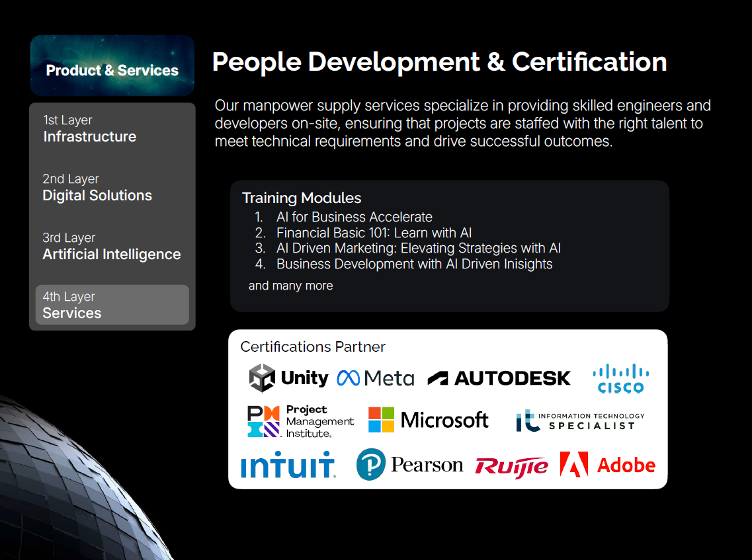752x560 pixels.
Task: Click the Product & Services header banner
Action: pyautogui.click(x=112, y=65)
